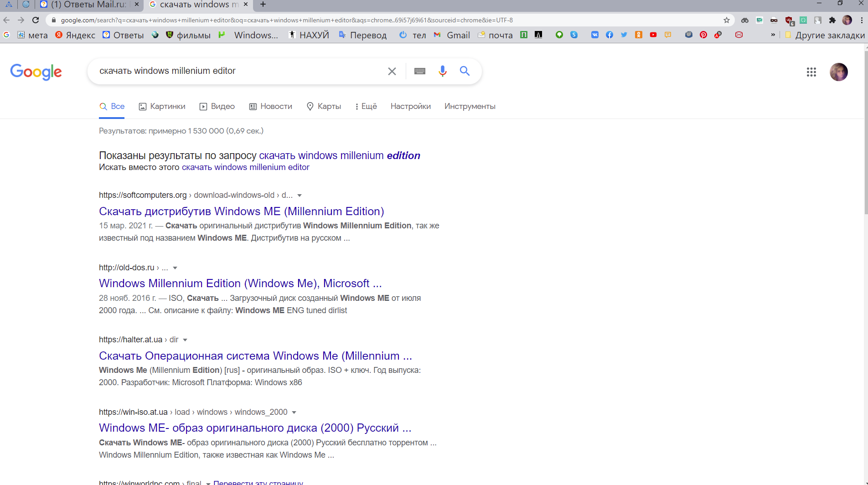The height and width of the screenshot is (485, 868).
Task: Open the Google apps grid
Action: click(x=811, y=72)
